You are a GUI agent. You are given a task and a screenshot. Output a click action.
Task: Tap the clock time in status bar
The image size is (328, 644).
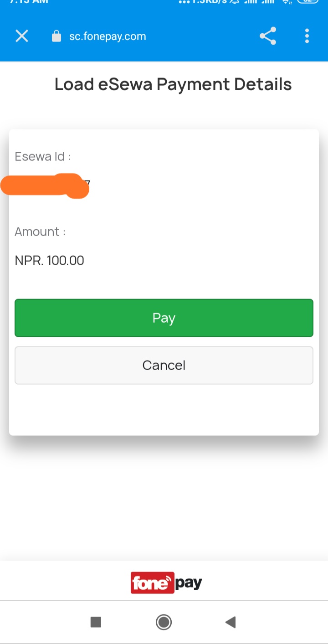[29, 1]
